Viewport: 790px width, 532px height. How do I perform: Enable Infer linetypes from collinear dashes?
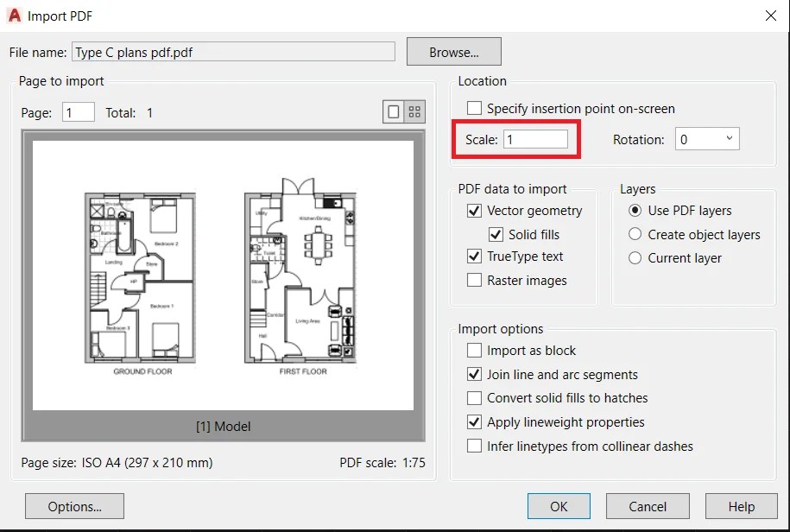[474, 446]
